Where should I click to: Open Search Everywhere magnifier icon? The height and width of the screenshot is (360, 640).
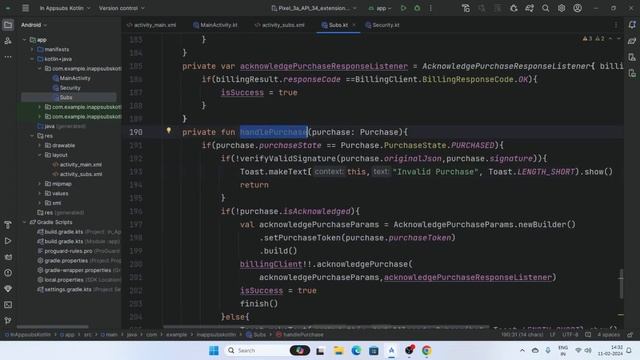(545, 8)
